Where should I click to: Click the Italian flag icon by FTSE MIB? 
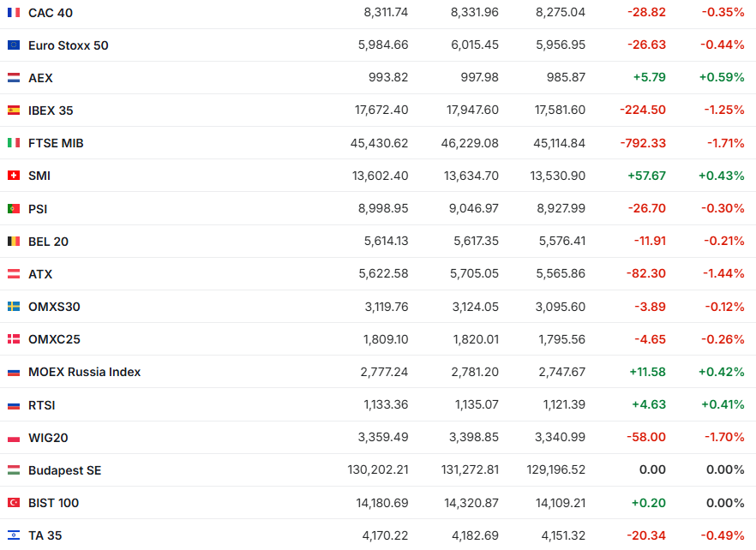click(x=14, y=143)
